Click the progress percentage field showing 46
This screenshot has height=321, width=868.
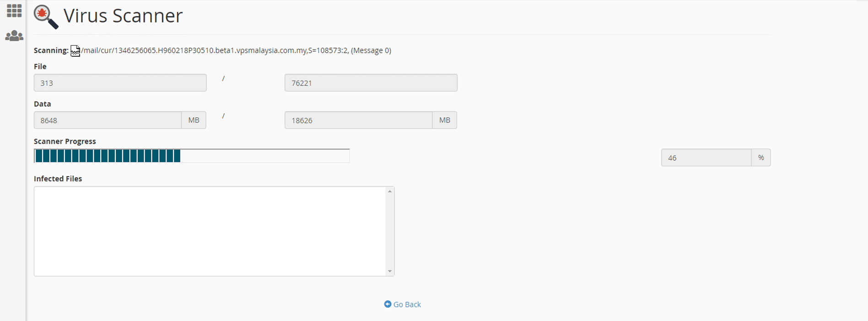tap(706, 158)
